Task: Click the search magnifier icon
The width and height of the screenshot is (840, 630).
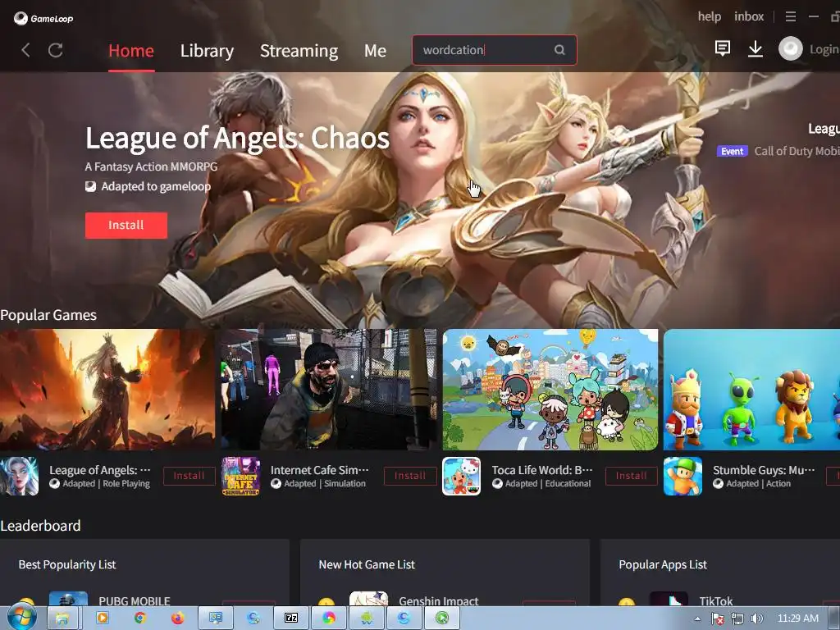Action: coord(559,50)
